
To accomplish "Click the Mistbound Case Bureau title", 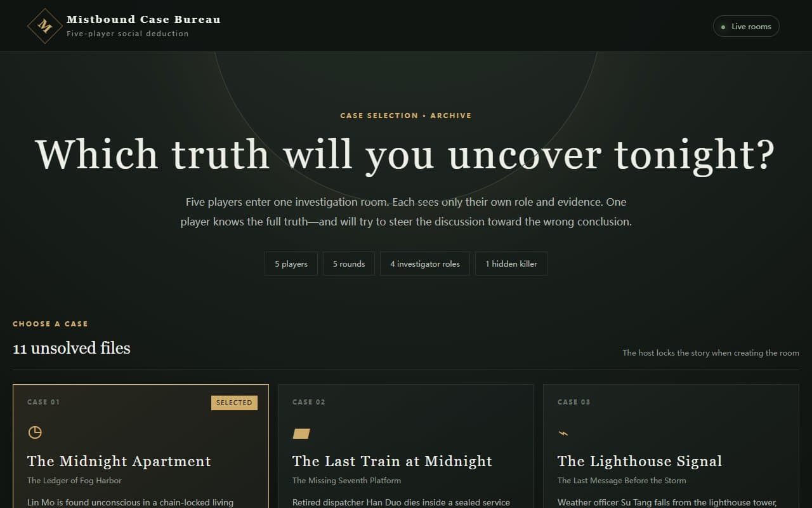I will [x=144, y=19].
